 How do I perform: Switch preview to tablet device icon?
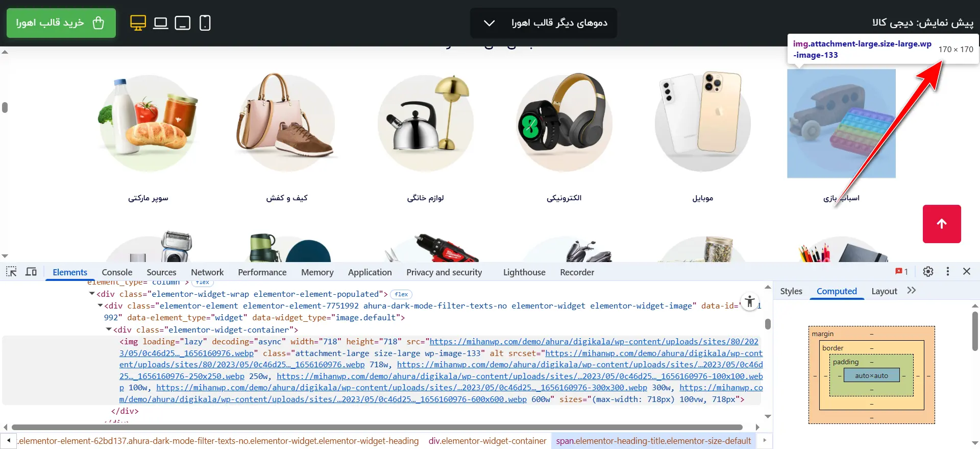[182, 23]
